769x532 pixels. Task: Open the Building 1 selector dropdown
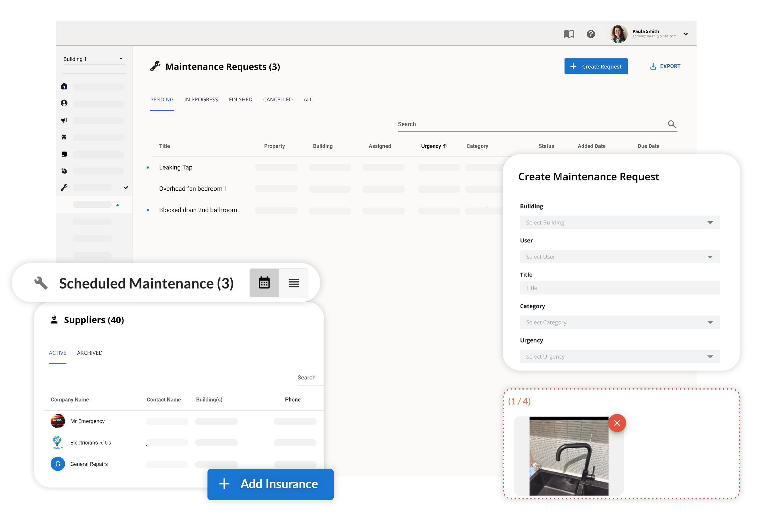coord(93,59)
